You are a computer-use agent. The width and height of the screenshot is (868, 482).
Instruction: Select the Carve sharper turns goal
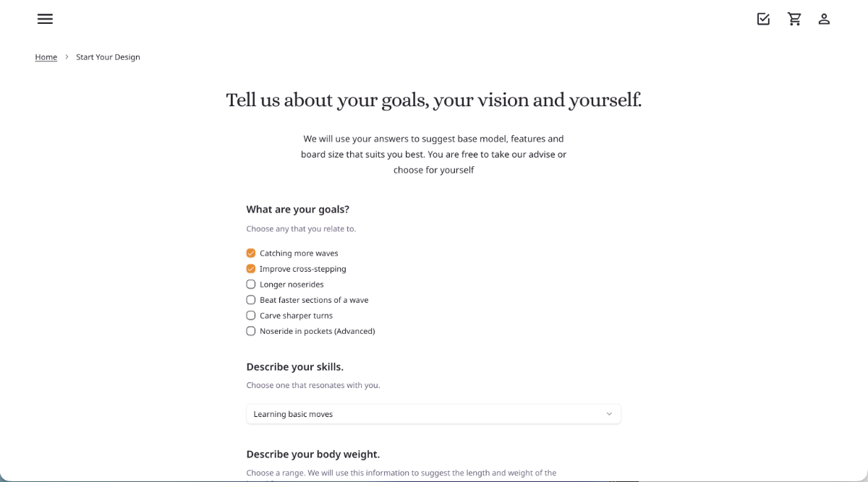(x=250, y=315)
